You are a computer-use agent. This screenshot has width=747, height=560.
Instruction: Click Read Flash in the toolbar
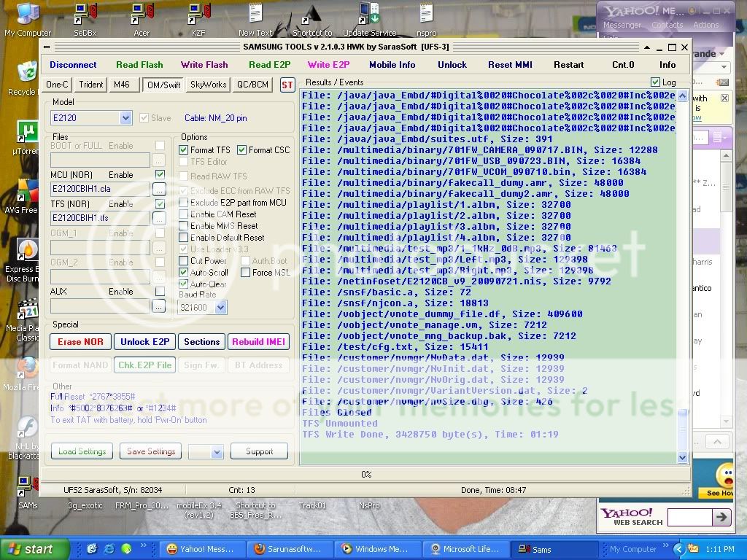coord(139,65)
